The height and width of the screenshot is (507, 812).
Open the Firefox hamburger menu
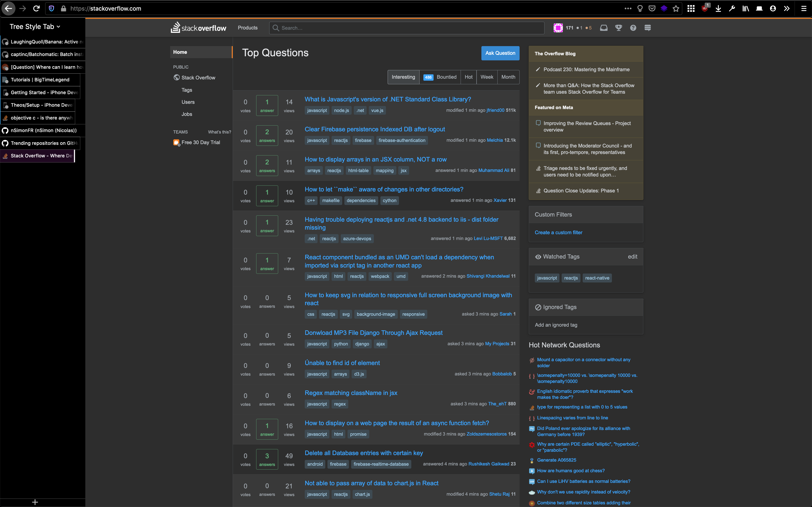point(804,9)
